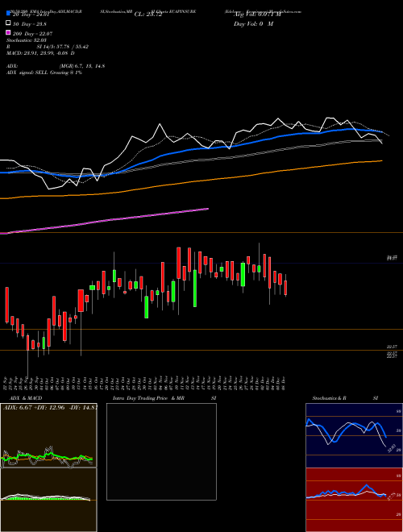403x532 pixels.
Task: Click 'Intra Day Trading Price & MR' title
Action: click(x=148, y=398)
